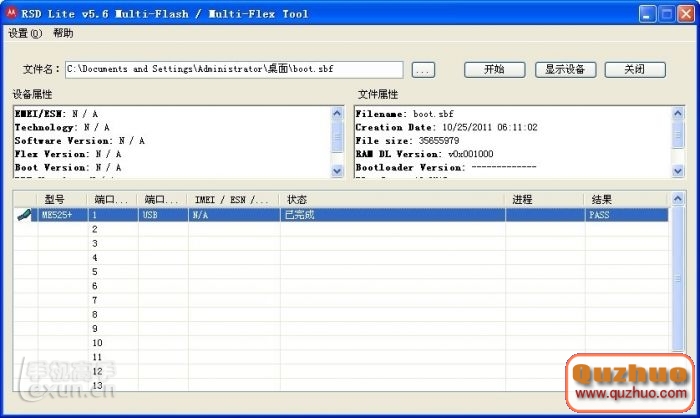Click up arrow of file properties scrollbar
The height and width of the screenshot is (418, 700).
(678, 113)
